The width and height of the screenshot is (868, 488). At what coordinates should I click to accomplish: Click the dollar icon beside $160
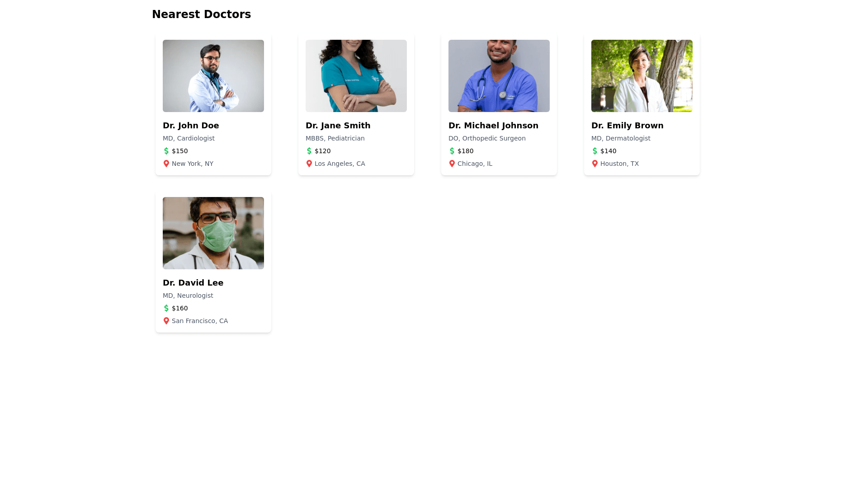tap(166, 308)
